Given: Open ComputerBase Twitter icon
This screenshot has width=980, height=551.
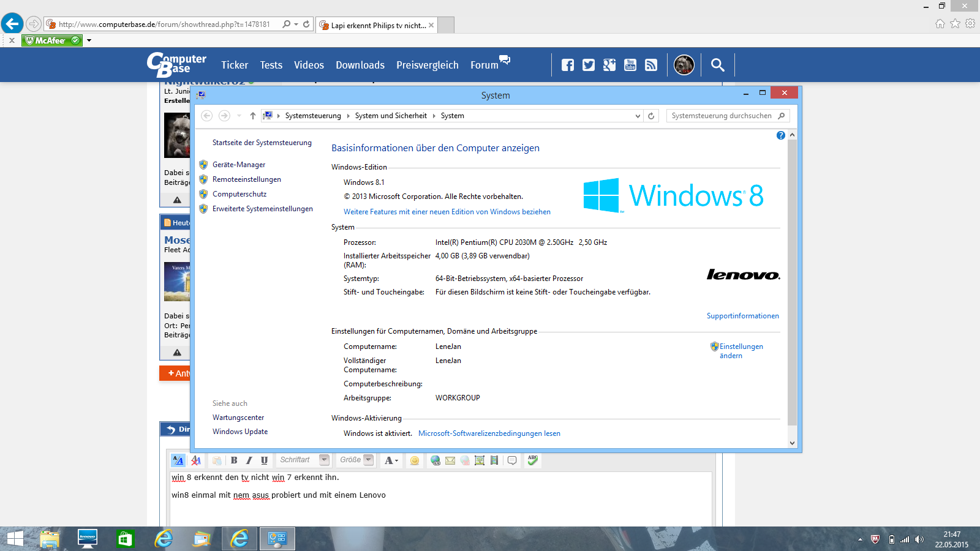Looking at the screenshot, I should click(589, 65).
